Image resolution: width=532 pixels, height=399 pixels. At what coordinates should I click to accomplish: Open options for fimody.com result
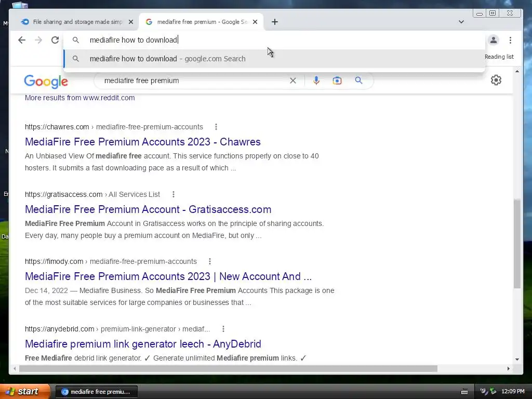(x=210, y=261)
